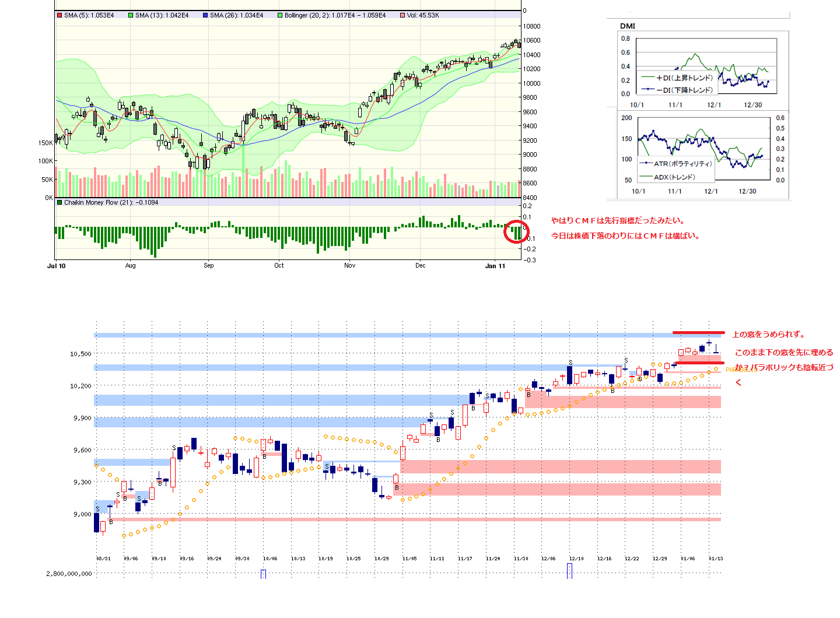Viewport: 840px width, 618px height.
Task: Click the Nov label on the upper chart axis
Action: pyautogui.click(x=349, y=266)
